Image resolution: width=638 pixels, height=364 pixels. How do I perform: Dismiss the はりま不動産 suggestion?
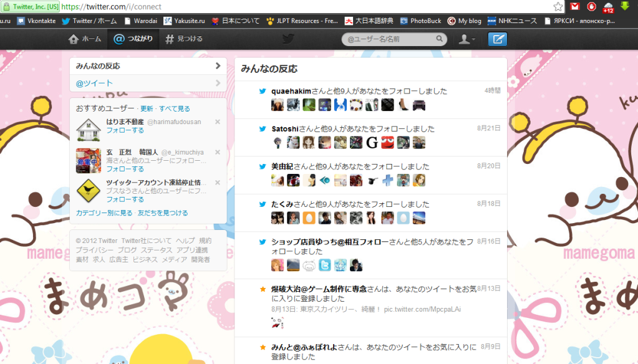coord(218,122)
